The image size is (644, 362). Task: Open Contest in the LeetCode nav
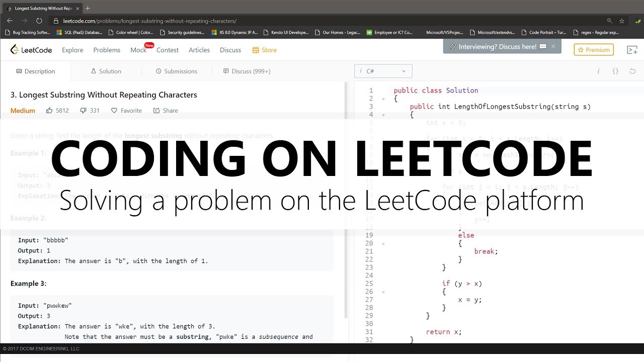(168, 50)
